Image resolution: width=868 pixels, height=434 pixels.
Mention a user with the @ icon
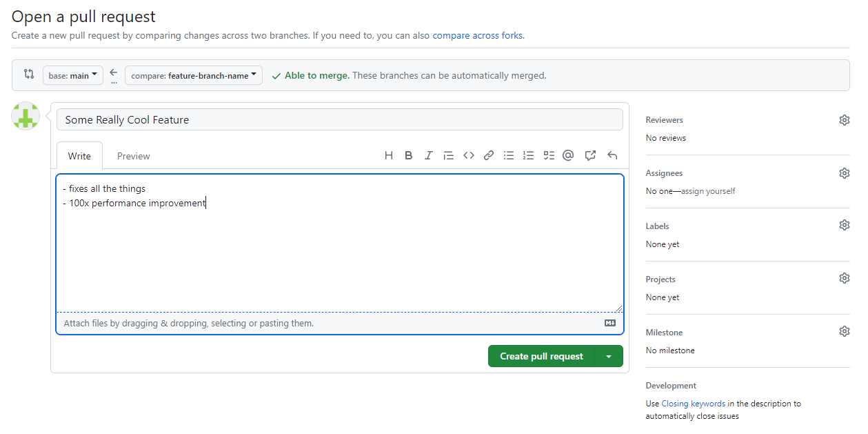coord(567,155)
